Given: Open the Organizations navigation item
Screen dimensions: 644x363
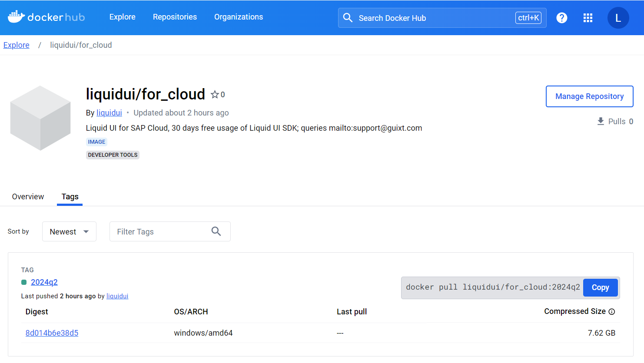Looking at the screenshot, I should [x=239, y=17].
